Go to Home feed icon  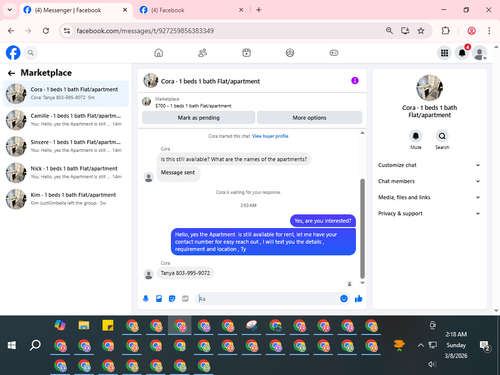click(159, 53)
